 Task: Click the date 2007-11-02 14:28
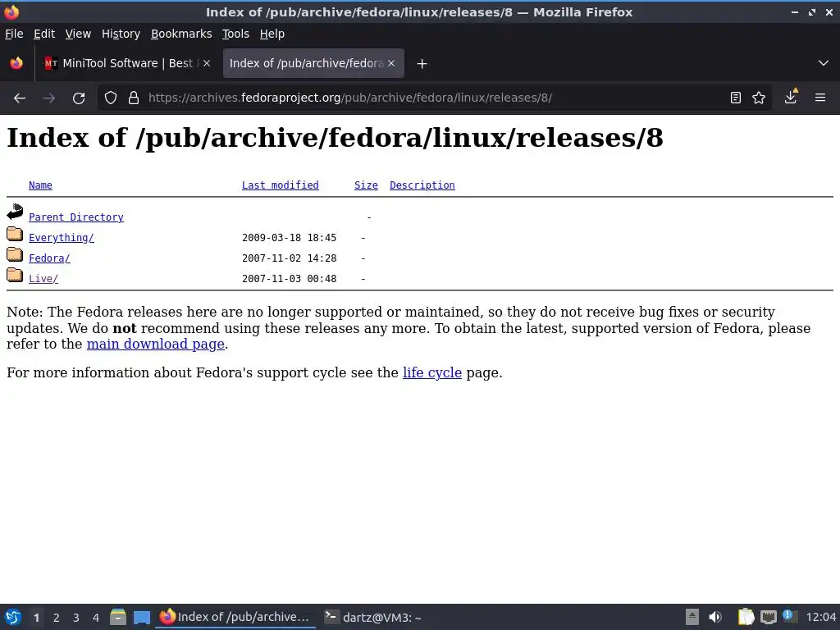coord(290,258)
